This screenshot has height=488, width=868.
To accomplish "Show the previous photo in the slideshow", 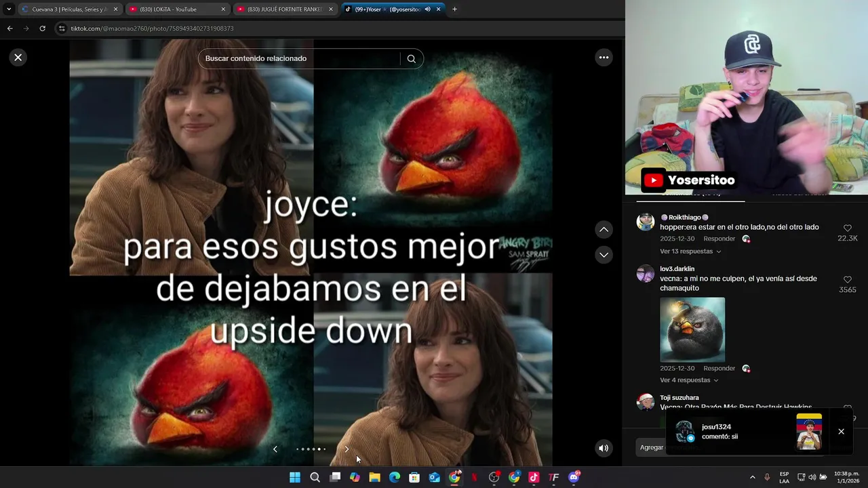I will tap(275, 449).
